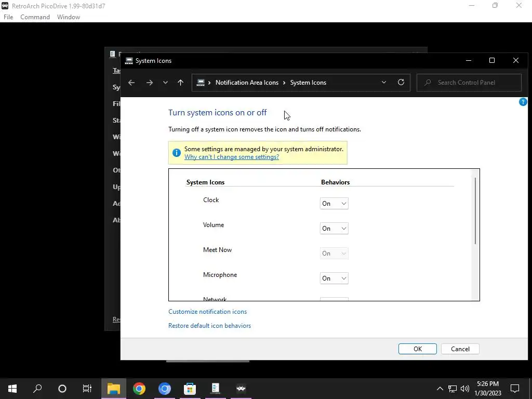Go up one level arrow

180,83
